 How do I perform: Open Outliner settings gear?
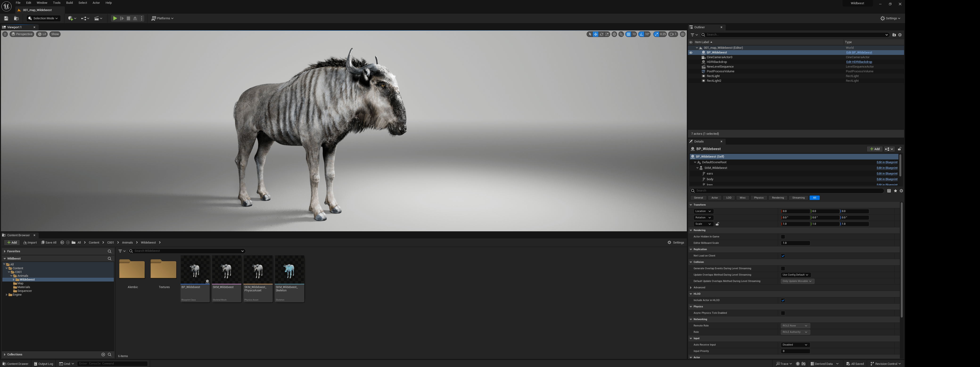[x=900, y=35]
